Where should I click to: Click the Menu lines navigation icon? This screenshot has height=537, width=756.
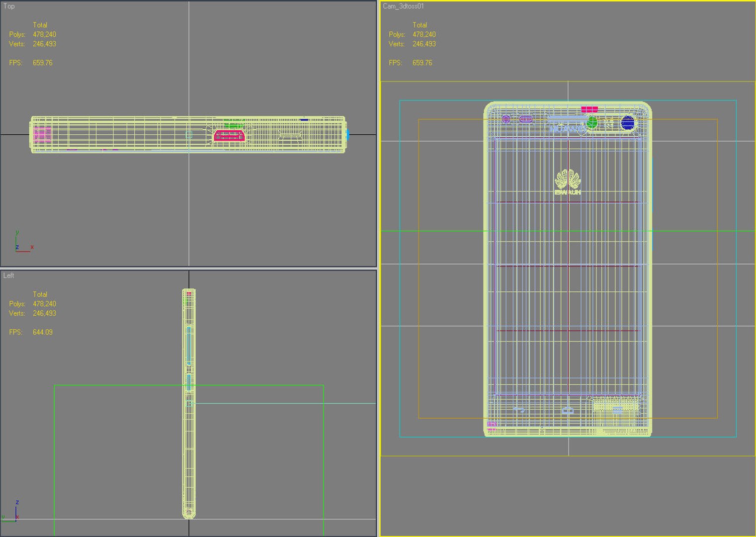pos(617,410)
